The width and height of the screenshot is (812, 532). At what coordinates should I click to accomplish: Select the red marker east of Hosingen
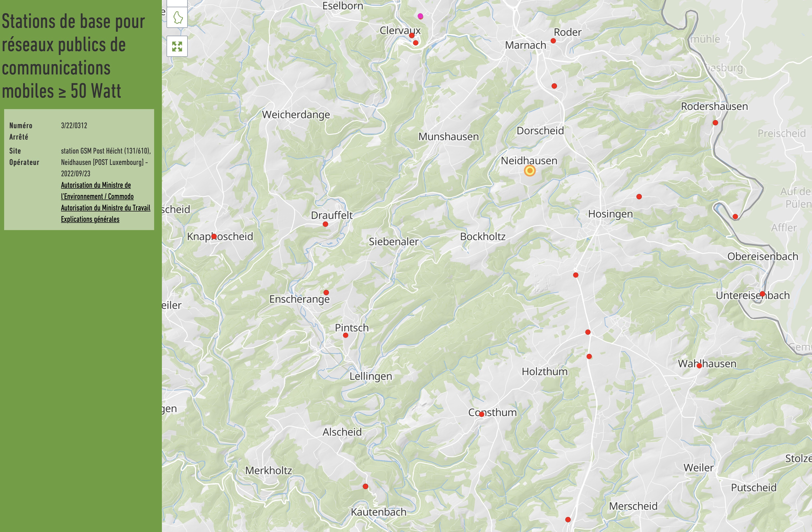(x=639, y=196)
